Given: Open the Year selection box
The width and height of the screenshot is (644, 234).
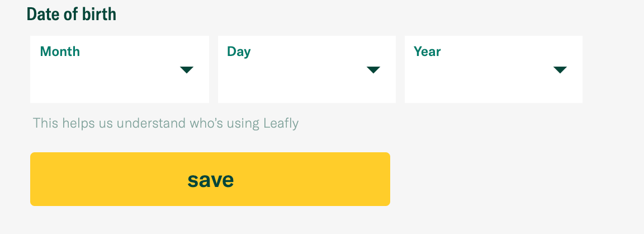Looking at the screenshot, I should [494, 69].
